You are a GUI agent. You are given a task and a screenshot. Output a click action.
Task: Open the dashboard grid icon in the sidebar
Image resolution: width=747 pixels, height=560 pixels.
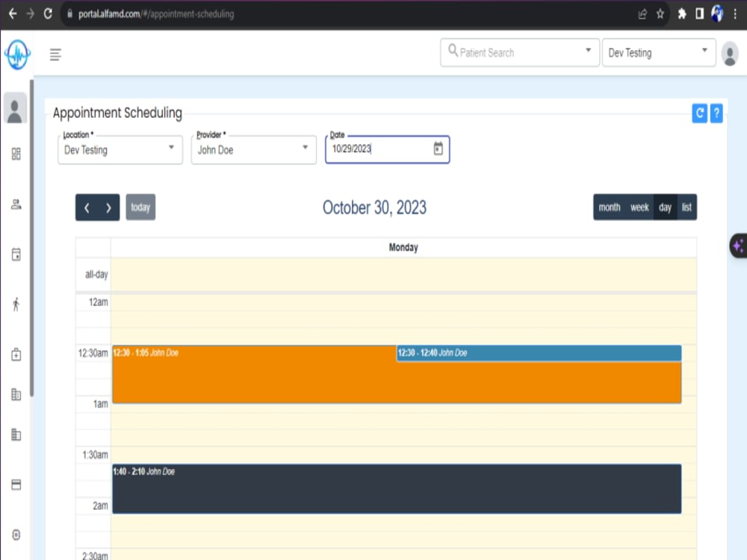tap(16, 153)
